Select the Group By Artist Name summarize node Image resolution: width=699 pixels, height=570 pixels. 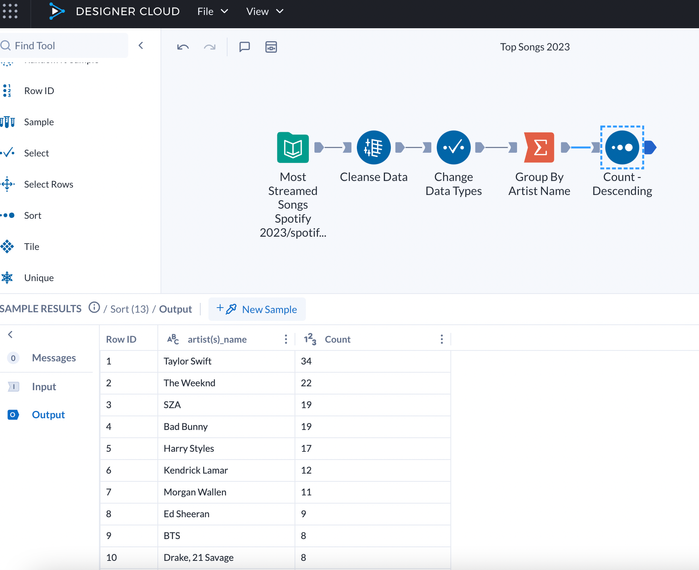click(539, 147)
